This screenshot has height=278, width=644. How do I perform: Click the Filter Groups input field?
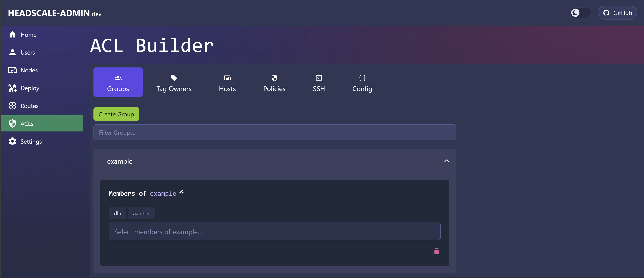click(x=274, y=132)
